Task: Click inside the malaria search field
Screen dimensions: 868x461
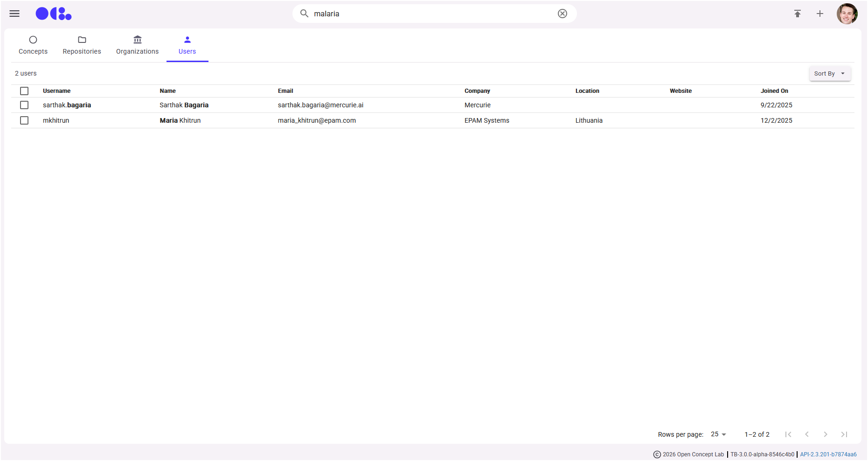Action: coord(429,14)
